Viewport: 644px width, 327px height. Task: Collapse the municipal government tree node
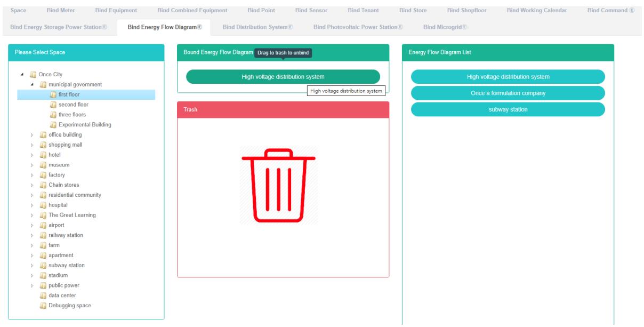(33, 84)
